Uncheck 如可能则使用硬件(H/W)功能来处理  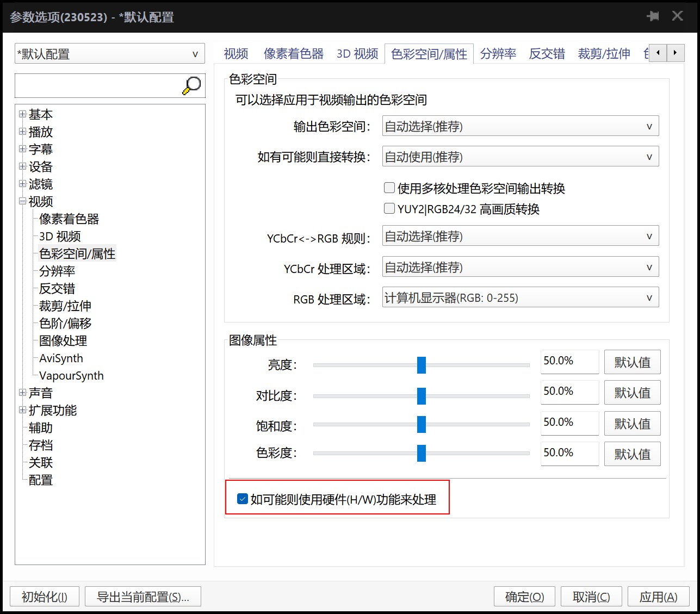coord(243,499)
